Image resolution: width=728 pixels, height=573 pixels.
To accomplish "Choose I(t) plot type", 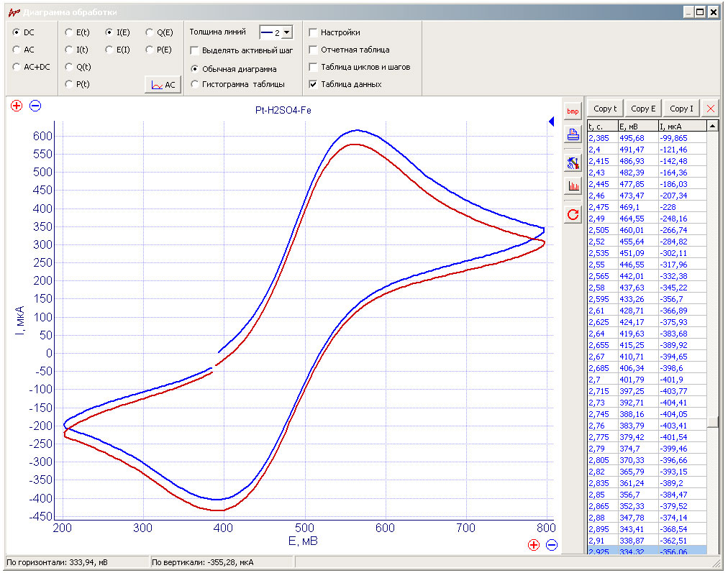I will click(69, 49).
